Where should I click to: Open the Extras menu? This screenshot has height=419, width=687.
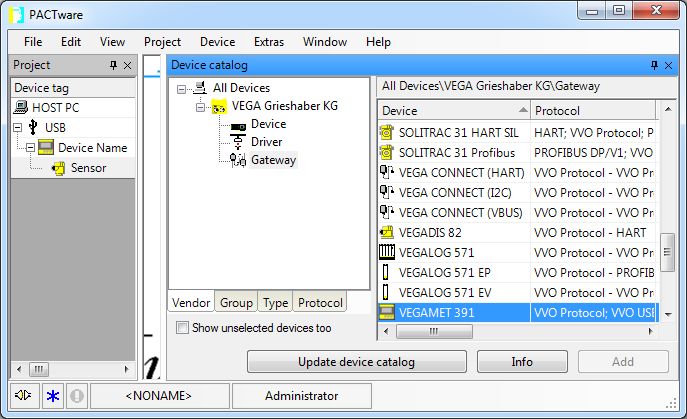coord(269,42)
